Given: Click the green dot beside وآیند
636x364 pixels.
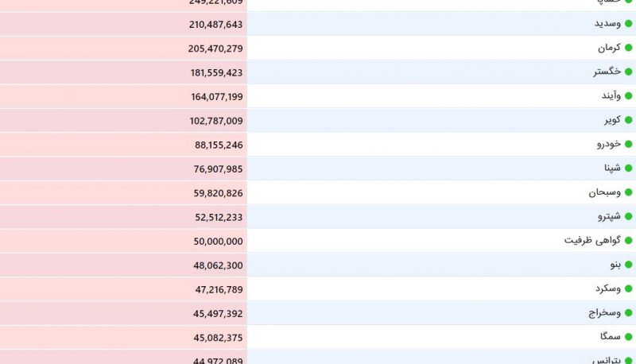Looking at the screenshot, I should tap(629, 96).
